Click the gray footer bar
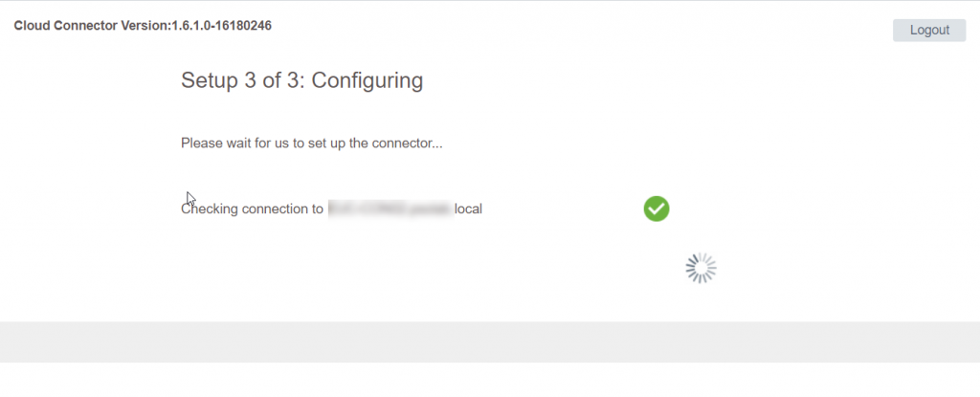 tap(490, 342)
